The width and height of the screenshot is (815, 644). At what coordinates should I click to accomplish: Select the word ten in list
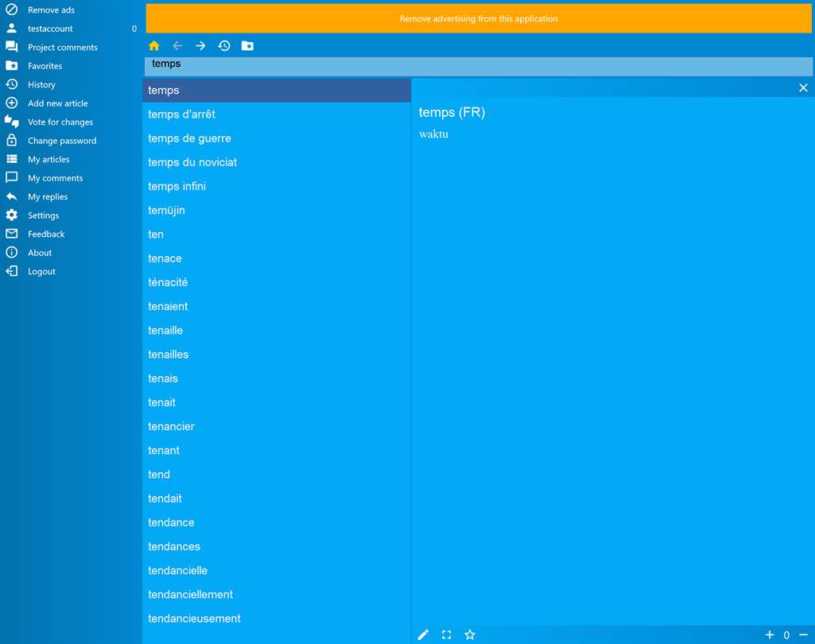click(277, 235)
